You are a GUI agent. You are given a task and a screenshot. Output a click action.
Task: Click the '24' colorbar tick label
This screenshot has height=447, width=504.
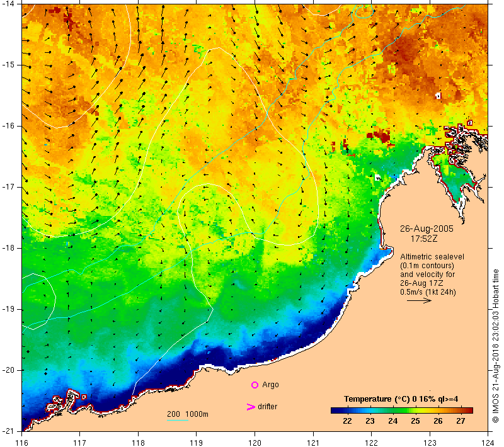click(392, 421)
